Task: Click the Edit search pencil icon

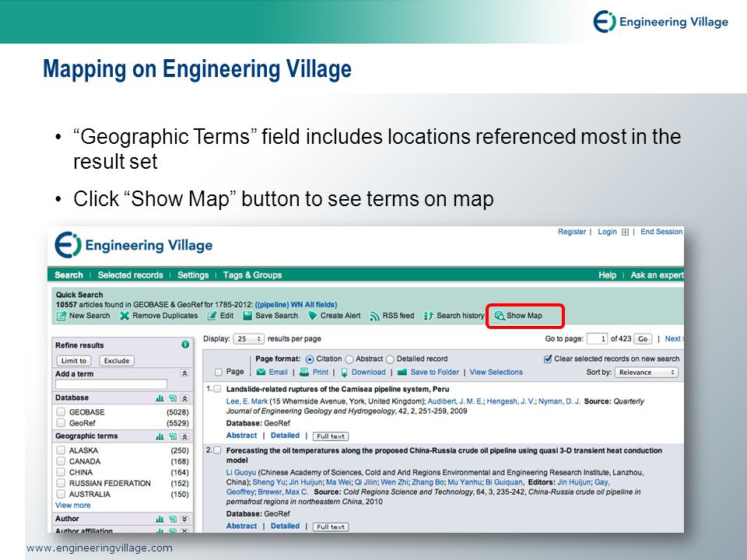Action: (x=212, y=316)
